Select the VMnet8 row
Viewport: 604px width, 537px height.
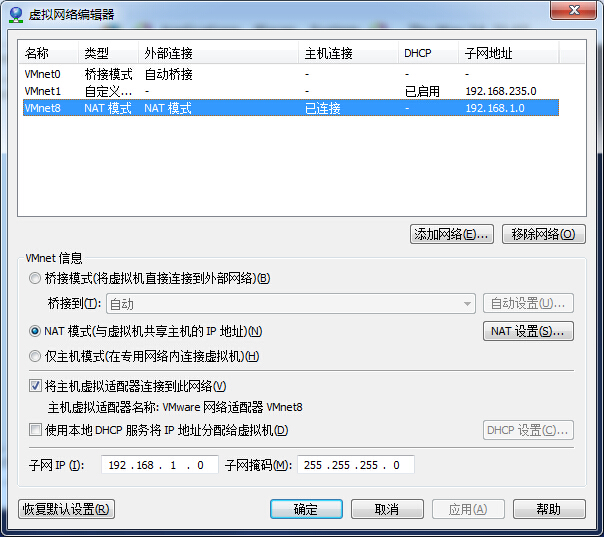(291, 108)
